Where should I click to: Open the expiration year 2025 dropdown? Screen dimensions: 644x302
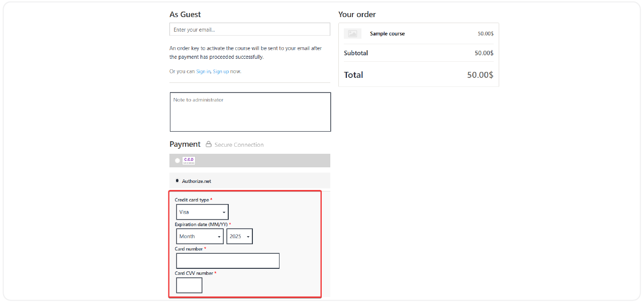(x=239, y=236)
